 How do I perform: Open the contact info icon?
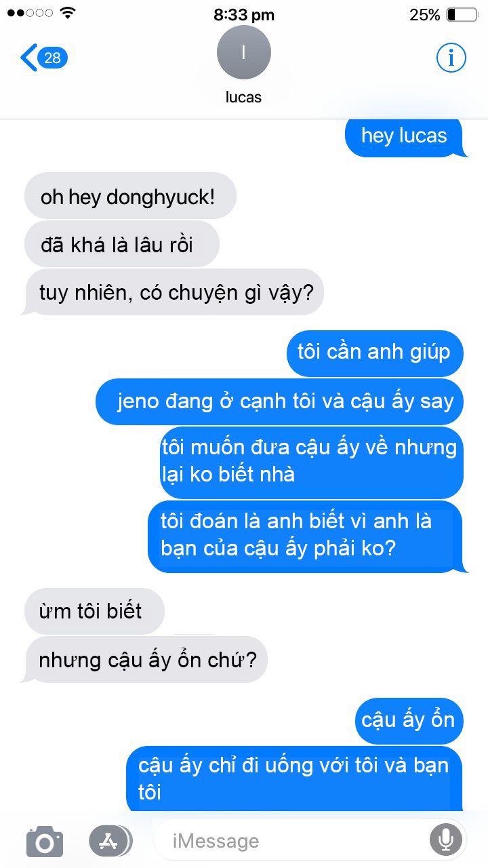[x=451, y=58]
